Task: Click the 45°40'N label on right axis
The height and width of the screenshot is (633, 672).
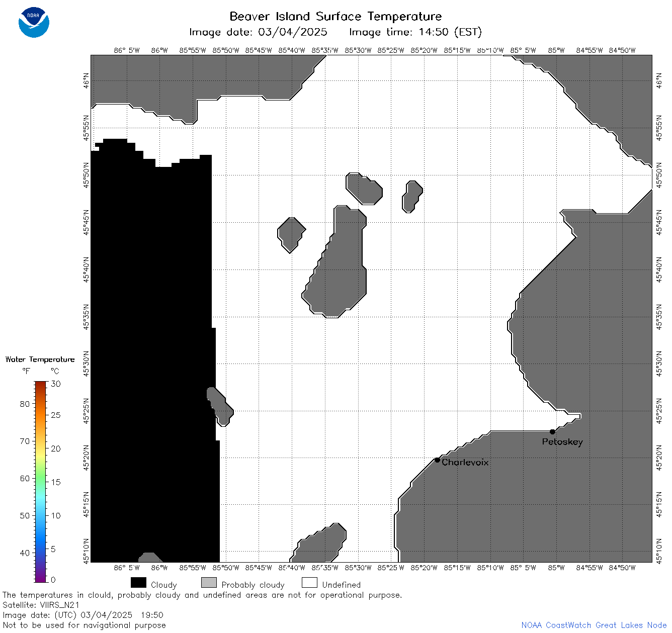Action: pos(659,269)
